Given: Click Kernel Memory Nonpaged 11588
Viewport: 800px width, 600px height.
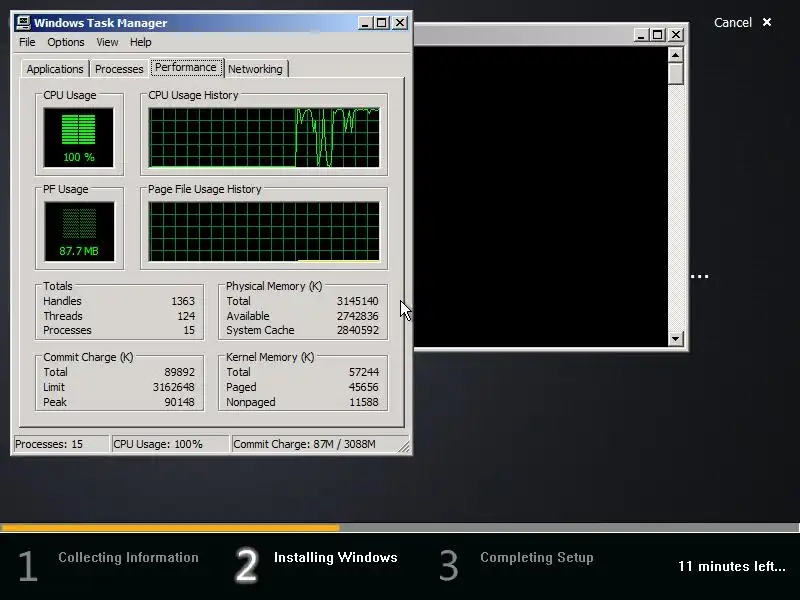Looking at the screenshot, I should pyautogui.click(x=363, y=402).
